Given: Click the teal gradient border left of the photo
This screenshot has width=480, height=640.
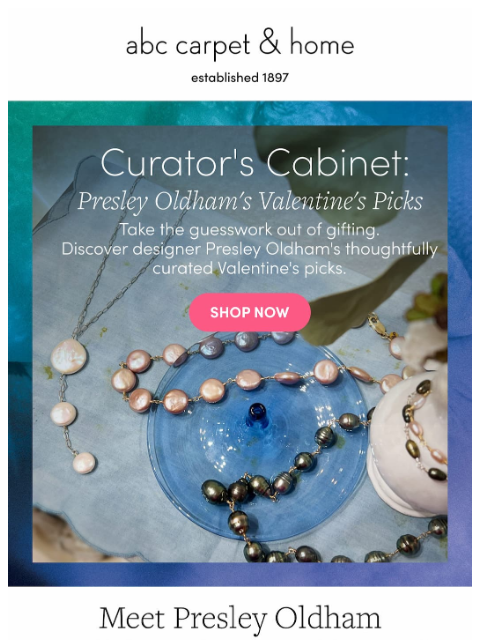Looking at the screenshot, I should pyautogui.click(x=20, y=286).
